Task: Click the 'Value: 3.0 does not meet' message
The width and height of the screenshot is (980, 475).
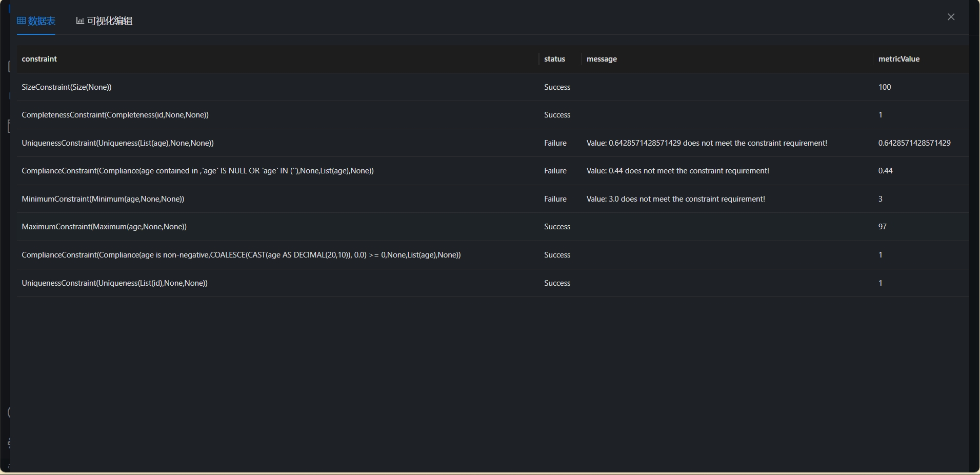Action: 675,199
